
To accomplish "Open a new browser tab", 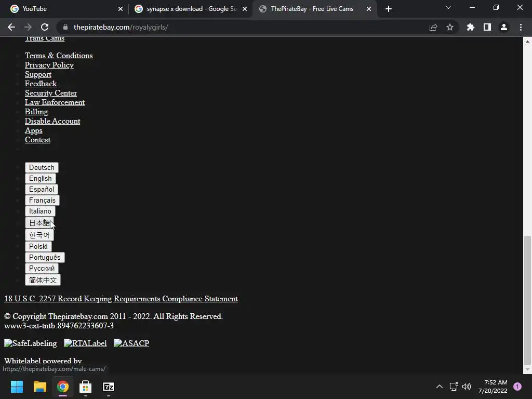I will click(x=389, y=9).
